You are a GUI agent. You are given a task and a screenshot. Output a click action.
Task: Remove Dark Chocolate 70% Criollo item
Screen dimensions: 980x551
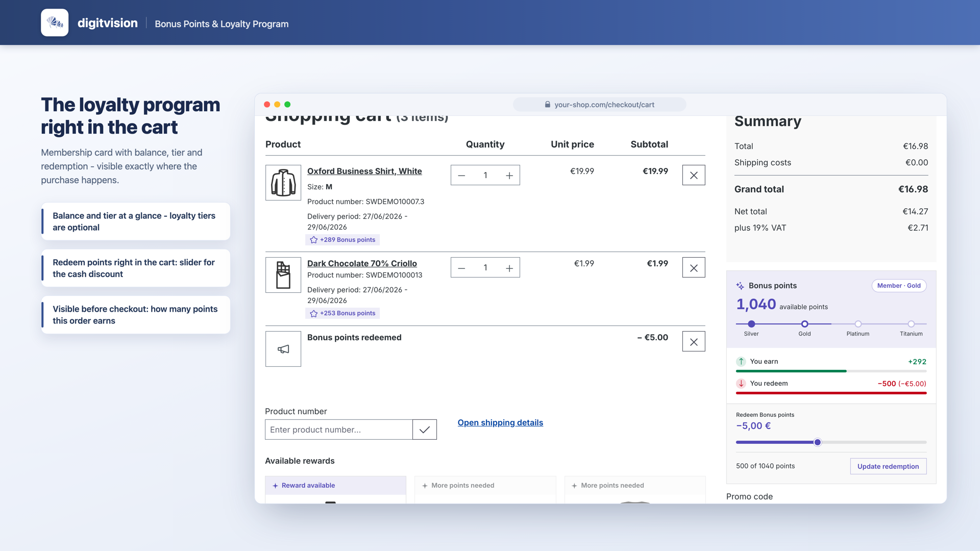pyautogui.click(x=694, y=268)
